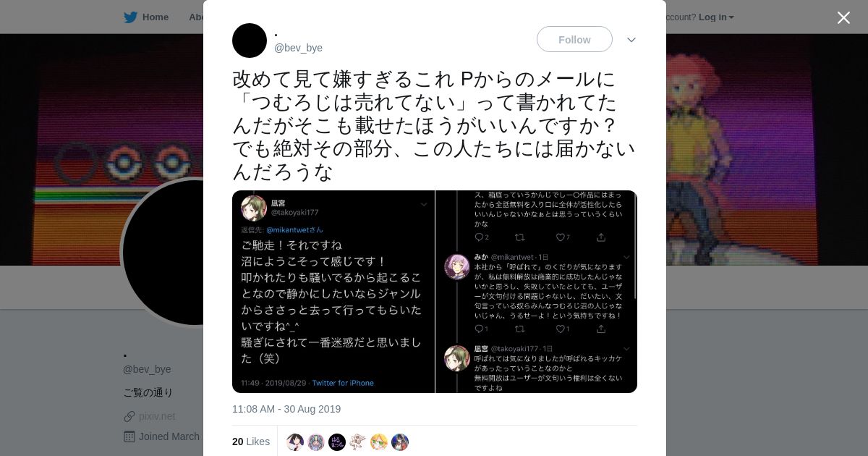Open the @bev_bye handle in profile sidebar
The height and width of the screenshot is (456, 868).
tap(147, 369)
